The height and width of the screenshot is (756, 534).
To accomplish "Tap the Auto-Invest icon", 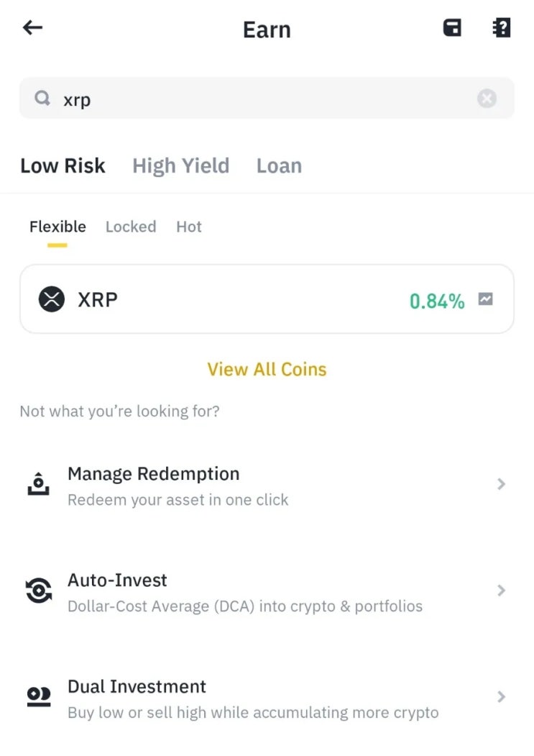I will tap(39, 591).
